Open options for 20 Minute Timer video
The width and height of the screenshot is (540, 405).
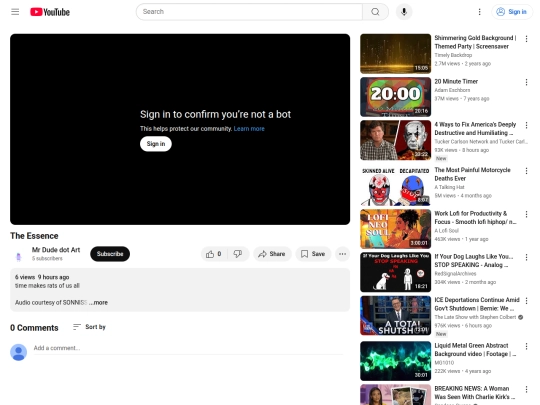(526, 82)
